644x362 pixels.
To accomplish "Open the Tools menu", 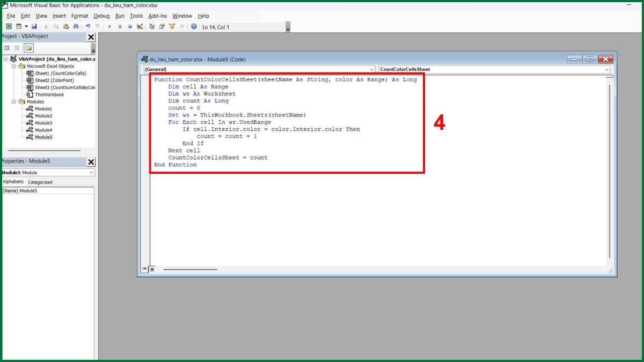I will pos(136,16).
